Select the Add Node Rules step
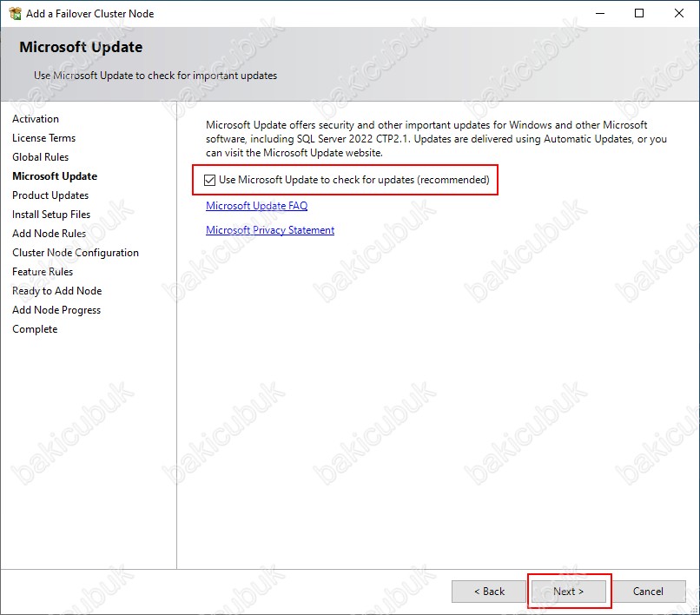The image size is (700, 615). pos(50,234)
